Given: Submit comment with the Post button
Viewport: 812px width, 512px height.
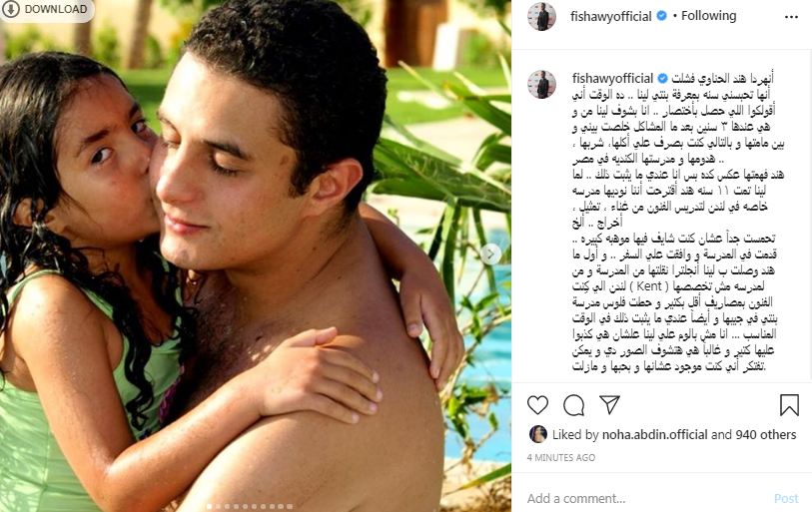Looking at the screenshot, I should point(786,499).
